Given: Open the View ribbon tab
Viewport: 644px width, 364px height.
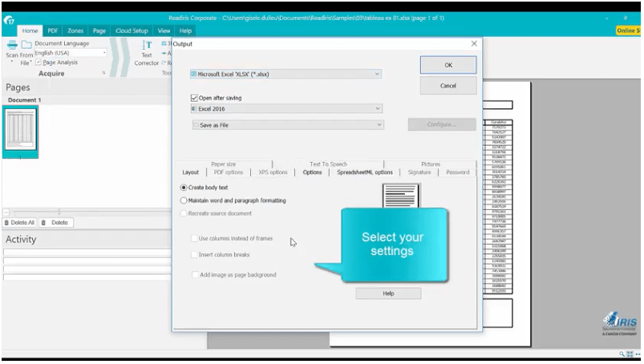Looking at the screenshot, I should point(164,30).
